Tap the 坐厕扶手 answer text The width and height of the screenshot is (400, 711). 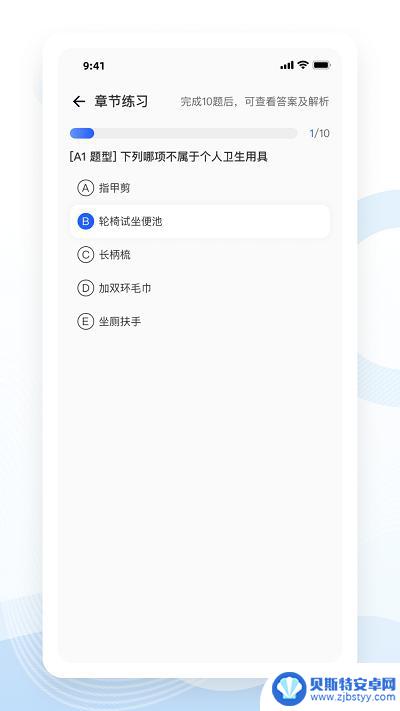(120, 321)
